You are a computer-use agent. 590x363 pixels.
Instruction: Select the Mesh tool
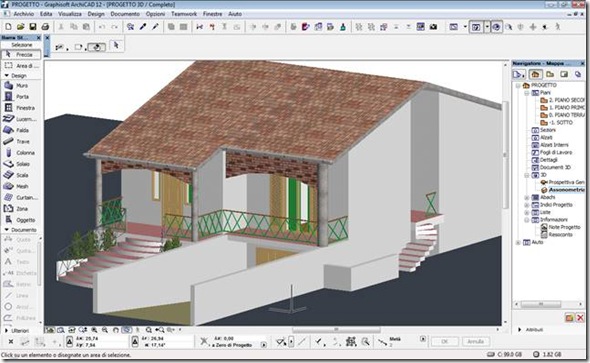click(x=21, y=186)
